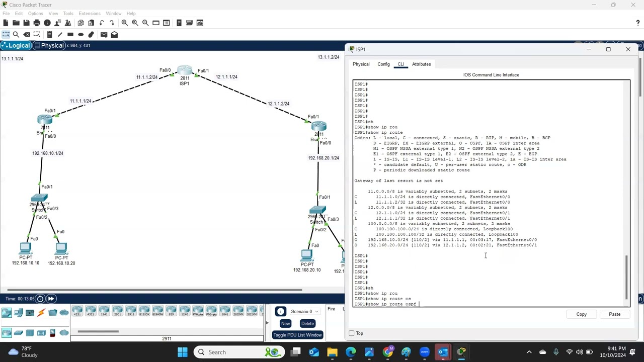The image size is (644, 362).
Task: Open a file with folder icon
Action: tap(16, 23)
